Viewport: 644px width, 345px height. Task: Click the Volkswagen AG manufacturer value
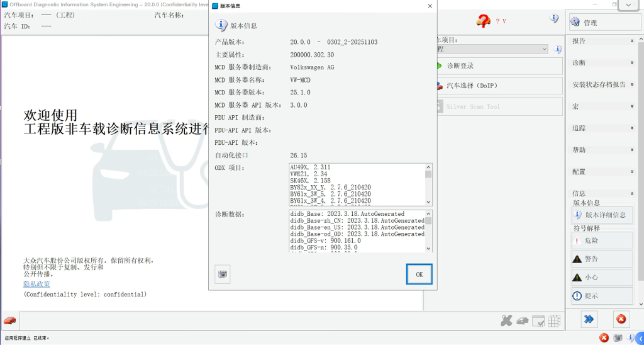click(312, 67)
